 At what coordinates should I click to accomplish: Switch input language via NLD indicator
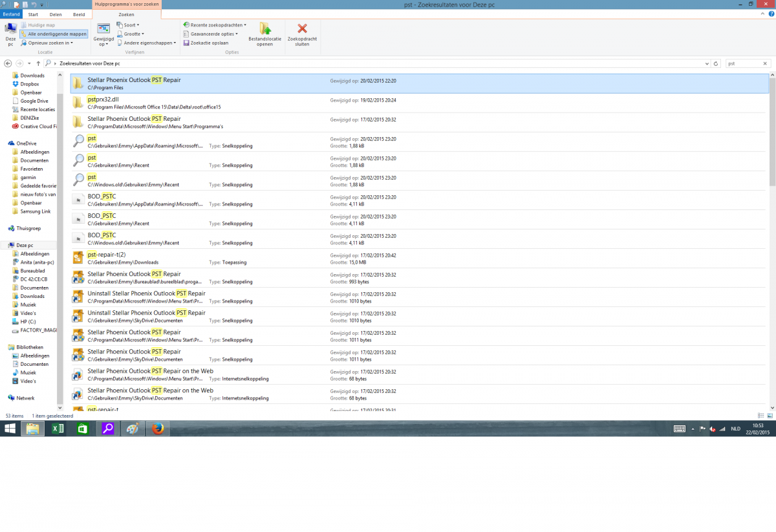click(x=735, y=429)
